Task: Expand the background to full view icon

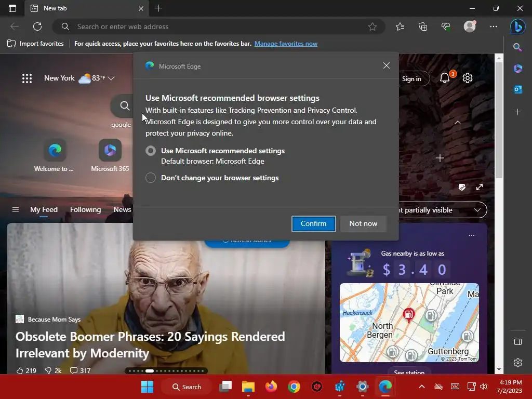Action: [x=480, y=187]
